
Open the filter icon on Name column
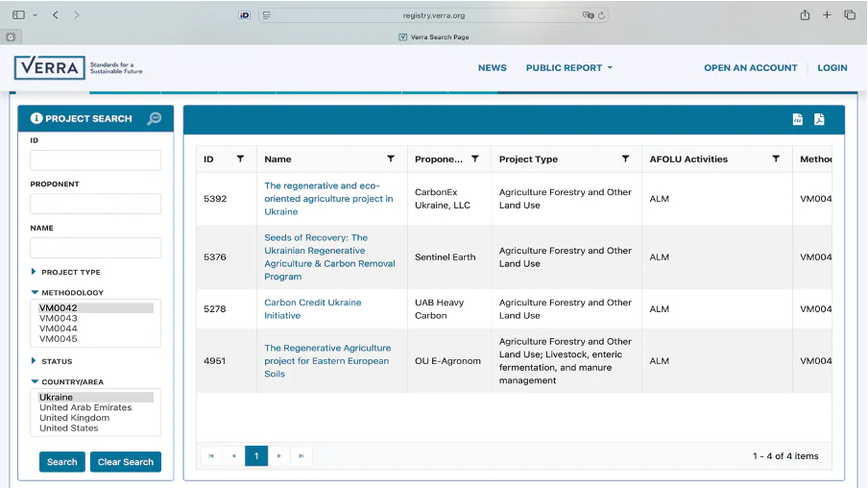click(x=391, y=159)
